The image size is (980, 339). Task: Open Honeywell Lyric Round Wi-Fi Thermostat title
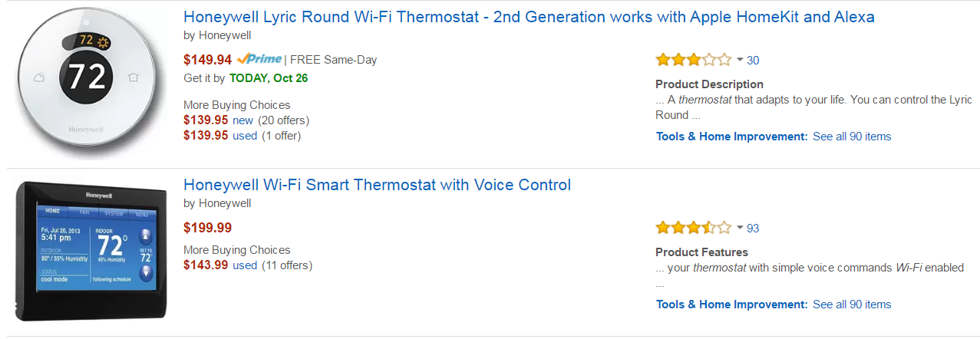click(x=529, y=17)
